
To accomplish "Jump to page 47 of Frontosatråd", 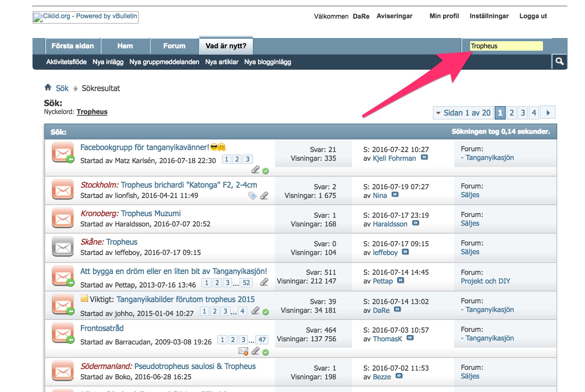I will (x=262, y=340).
